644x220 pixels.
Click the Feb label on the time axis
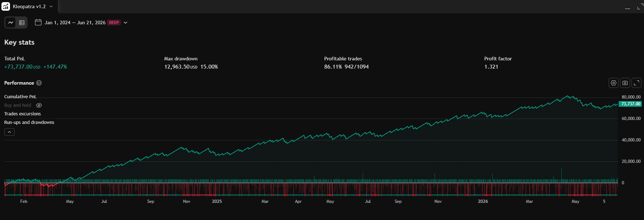(24, 201)
